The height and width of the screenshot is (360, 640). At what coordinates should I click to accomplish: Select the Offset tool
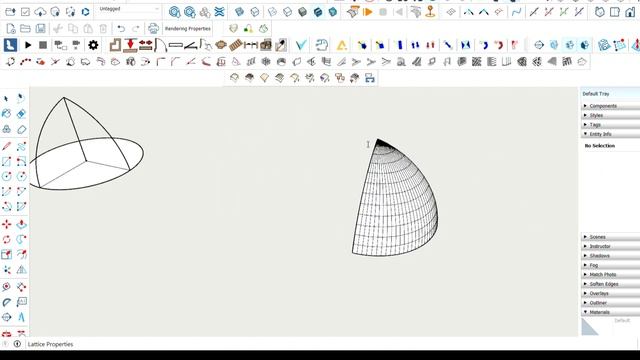[x=21, y=255]
